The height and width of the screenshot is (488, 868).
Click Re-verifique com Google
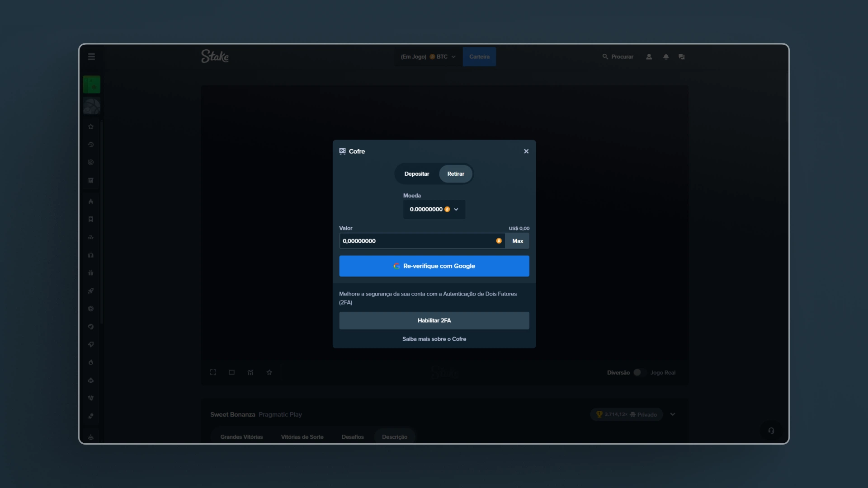[434, 266]
